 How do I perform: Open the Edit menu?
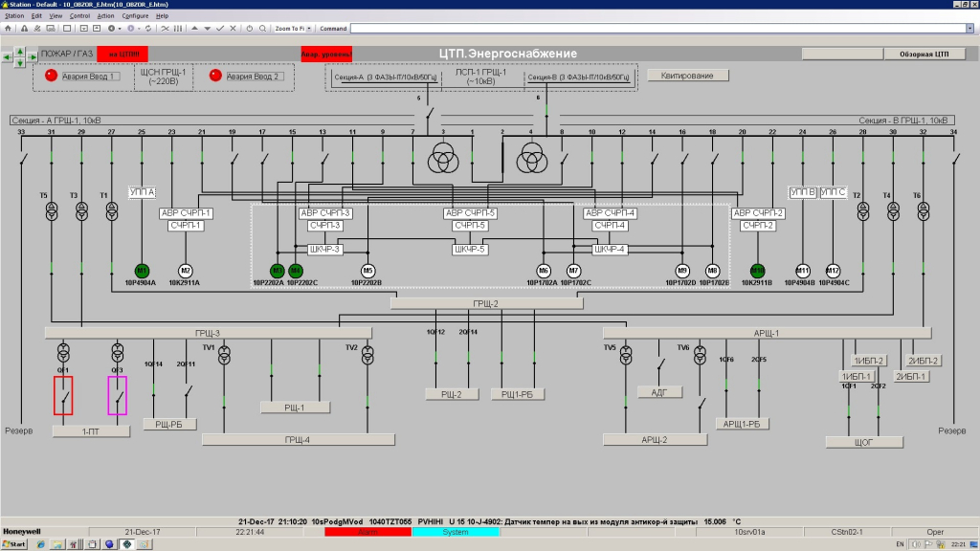click(x=37, y=15)
